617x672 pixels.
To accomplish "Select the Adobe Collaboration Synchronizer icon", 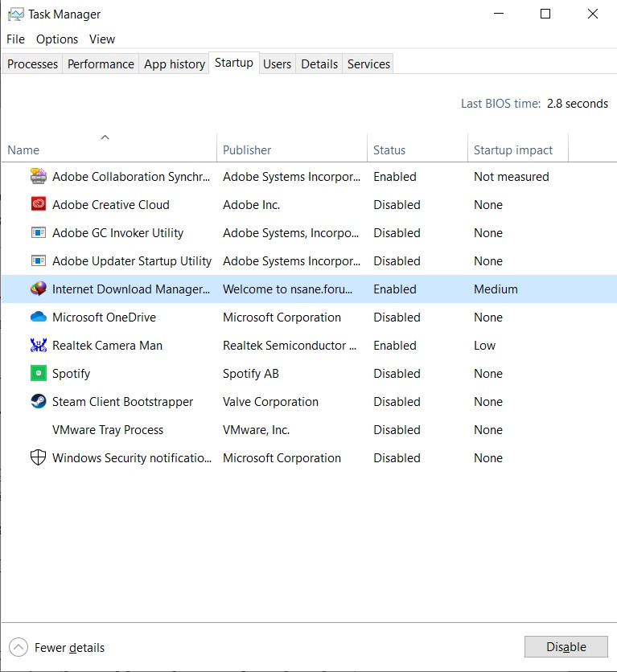I will point(38,176).
